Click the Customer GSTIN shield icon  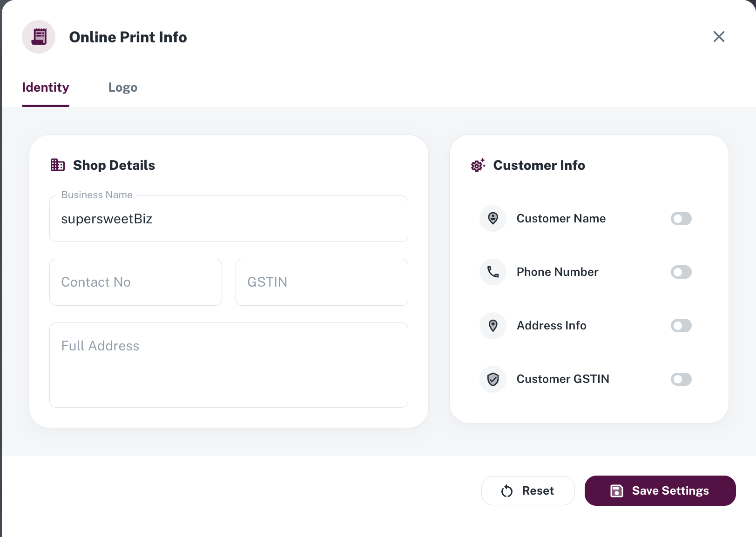[493, 379]
